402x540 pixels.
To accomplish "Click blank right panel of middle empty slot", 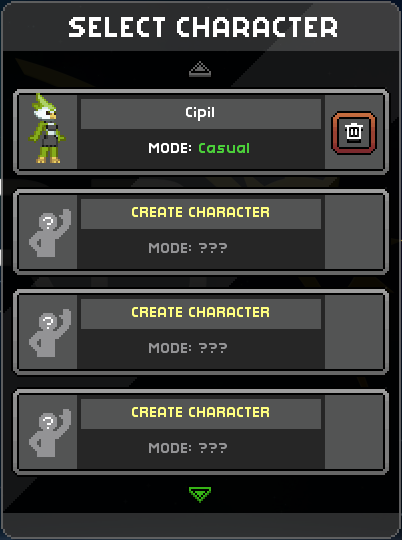I will (354, 332).
